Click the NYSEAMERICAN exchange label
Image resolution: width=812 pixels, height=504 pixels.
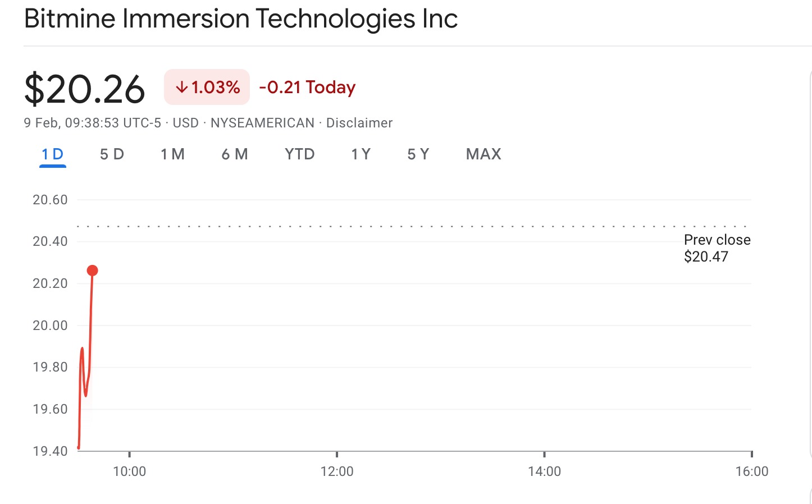(x=262, y=123)
